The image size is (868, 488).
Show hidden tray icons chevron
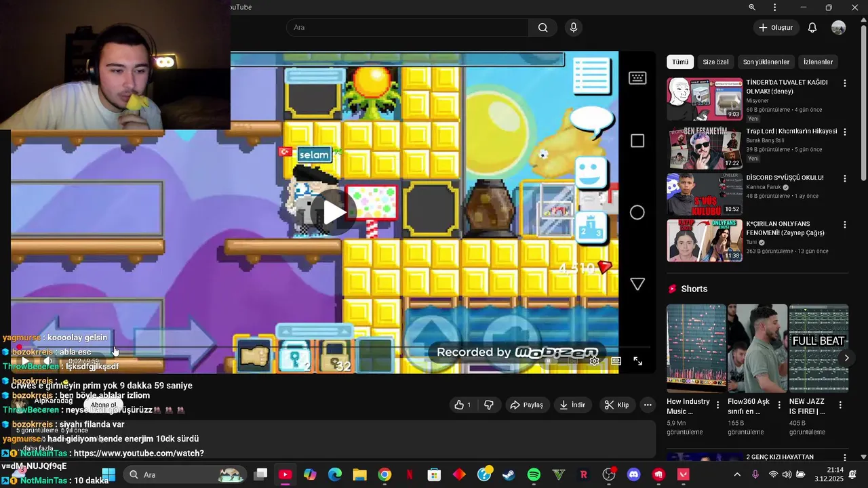click(x=737, y=474)
